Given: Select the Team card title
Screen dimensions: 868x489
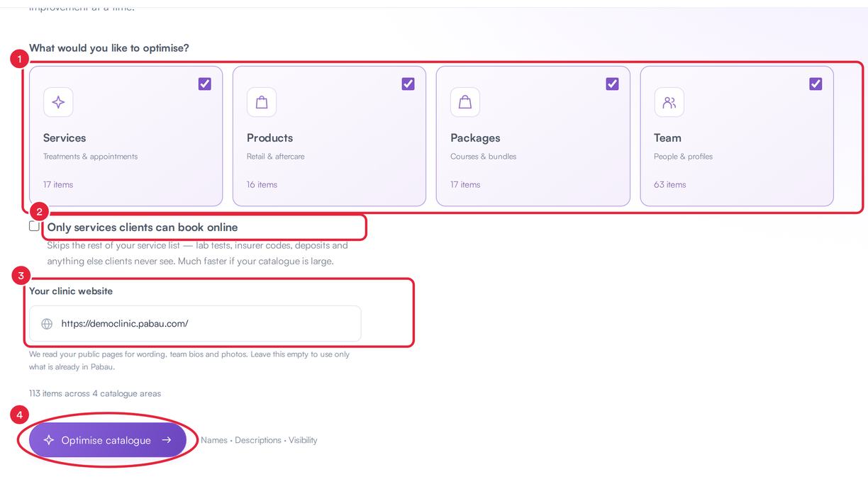Looking at the screenshot, I should point(667,137).
